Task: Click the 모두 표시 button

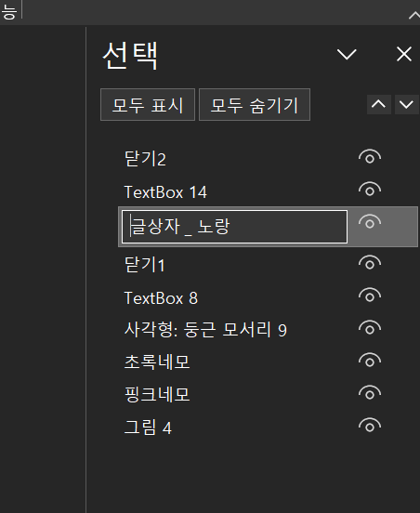Action: point(148,105)
